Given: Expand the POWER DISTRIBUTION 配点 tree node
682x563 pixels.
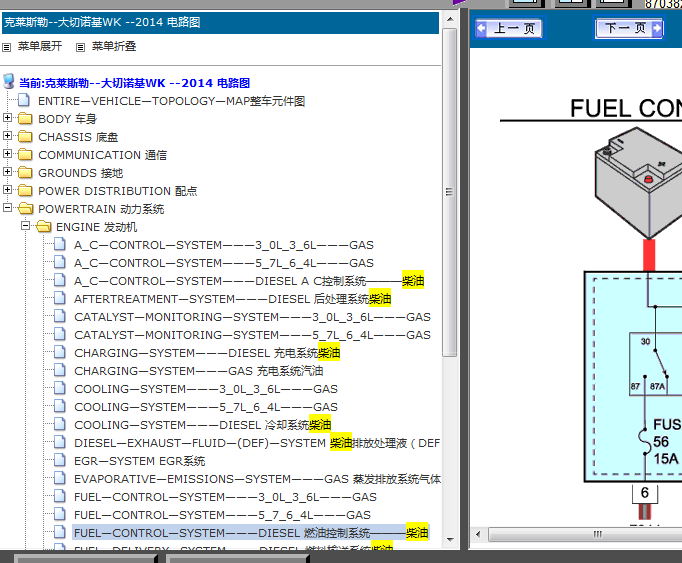Looking at the screenshot, I should (x=7, y=190).
